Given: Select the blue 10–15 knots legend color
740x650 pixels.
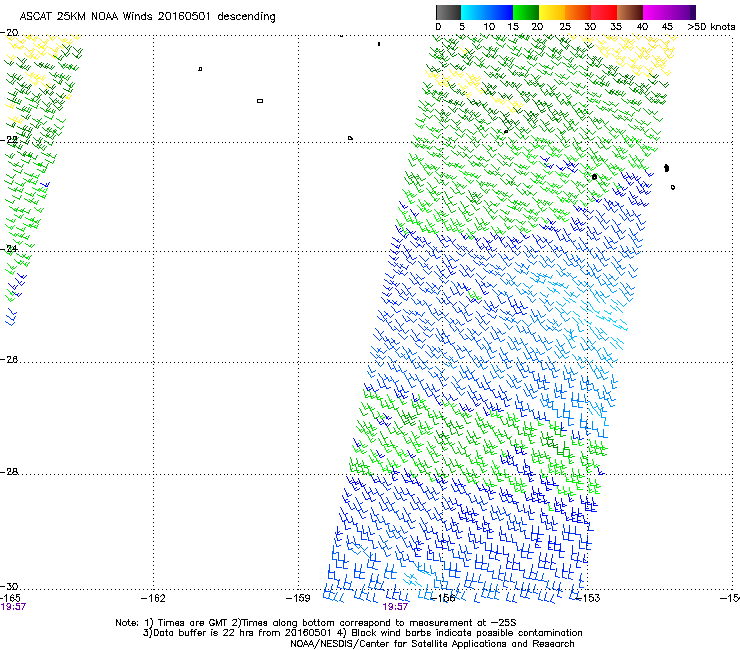Looking at the screenshot, I should [500, 12].
